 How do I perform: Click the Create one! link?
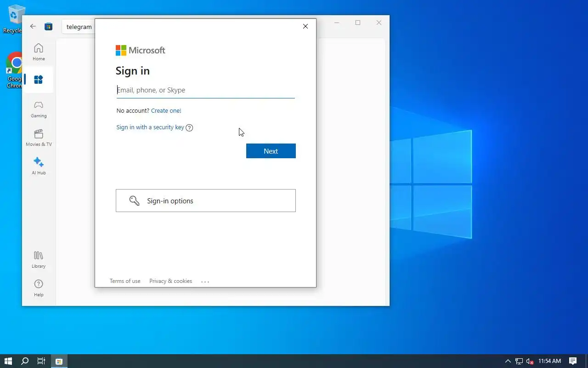(166, 111)
